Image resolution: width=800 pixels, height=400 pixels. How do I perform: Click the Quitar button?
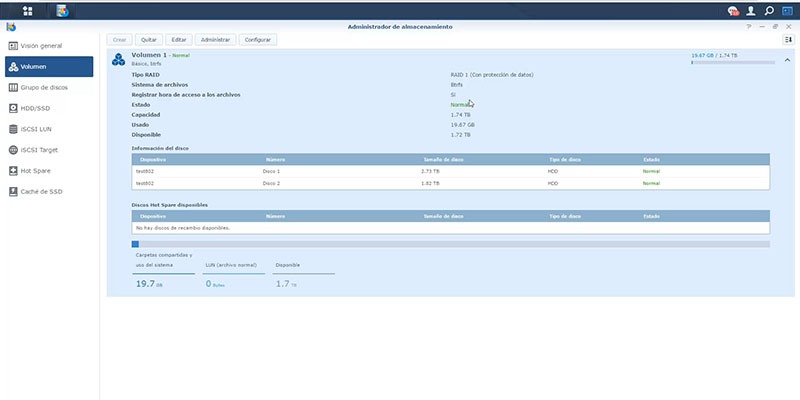pos(149,39)
